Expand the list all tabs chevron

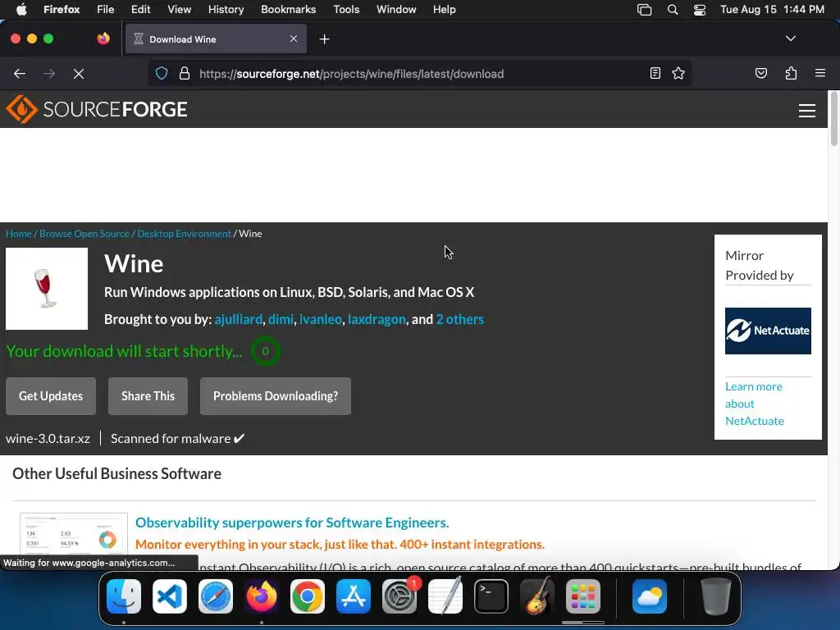pos(790,39)
